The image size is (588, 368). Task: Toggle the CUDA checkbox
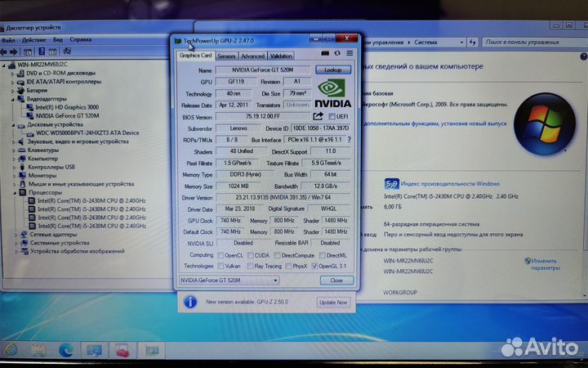(250, 255)
